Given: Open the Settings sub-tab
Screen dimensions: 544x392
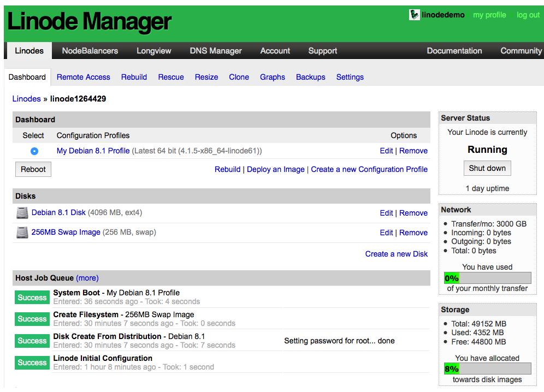Looking at the screenshot, I should (350, 77).
